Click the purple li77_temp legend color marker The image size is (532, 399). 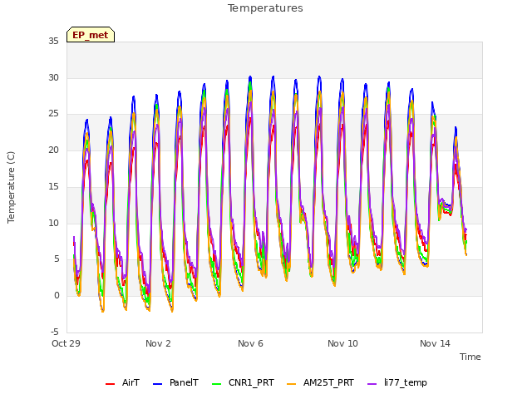click(372, 384)
